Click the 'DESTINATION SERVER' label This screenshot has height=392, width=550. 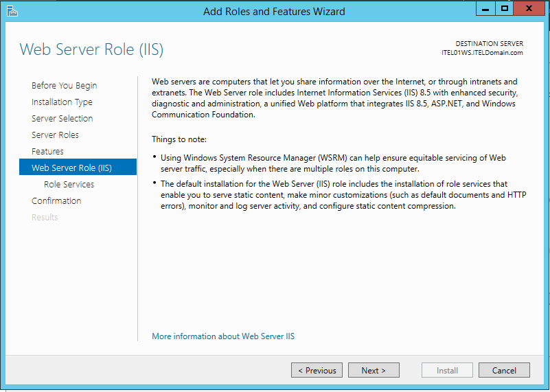490,44
